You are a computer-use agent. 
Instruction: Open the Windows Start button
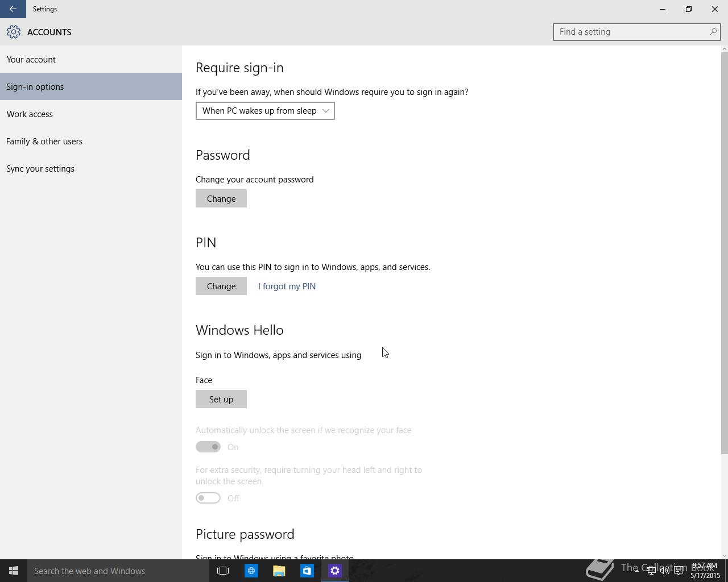(14, 571)
